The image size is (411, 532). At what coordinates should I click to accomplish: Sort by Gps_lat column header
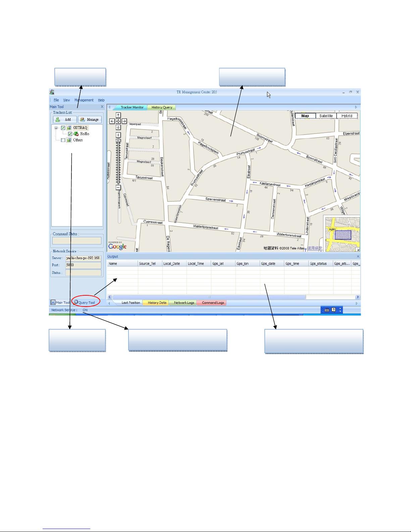[x=223, y=263]
